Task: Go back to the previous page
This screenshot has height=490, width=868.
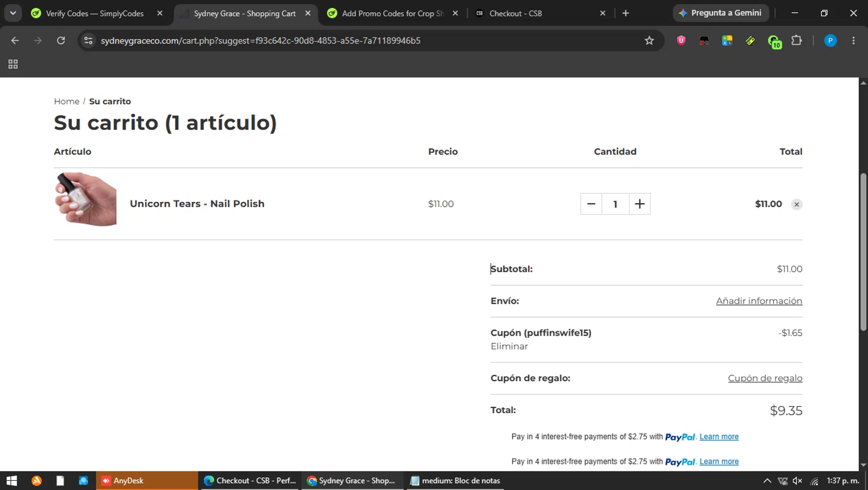Action: [x=15, y=40]
